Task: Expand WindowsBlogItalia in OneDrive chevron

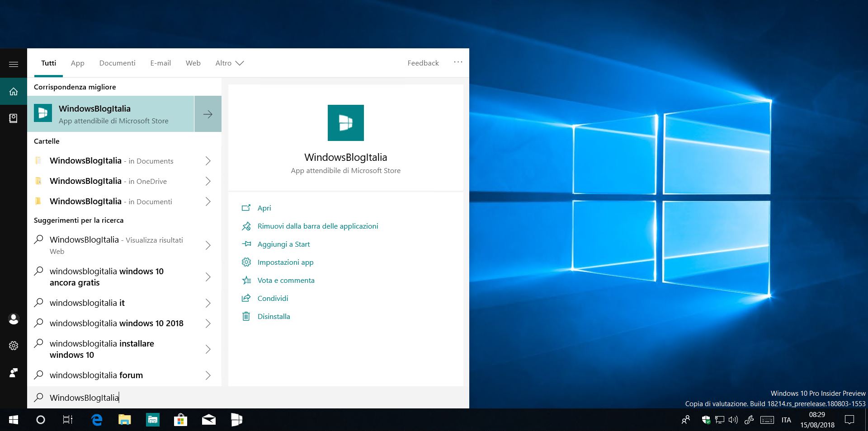Action: pos(208,181)
